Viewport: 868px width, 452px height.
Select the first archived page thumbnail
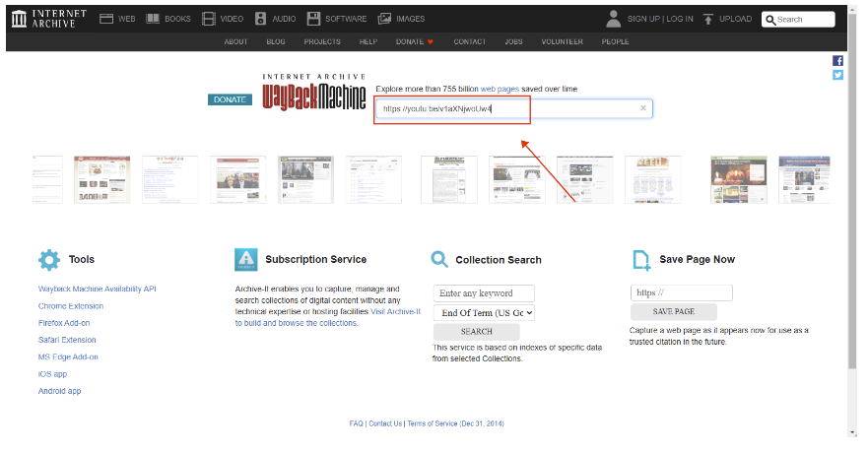47,179
